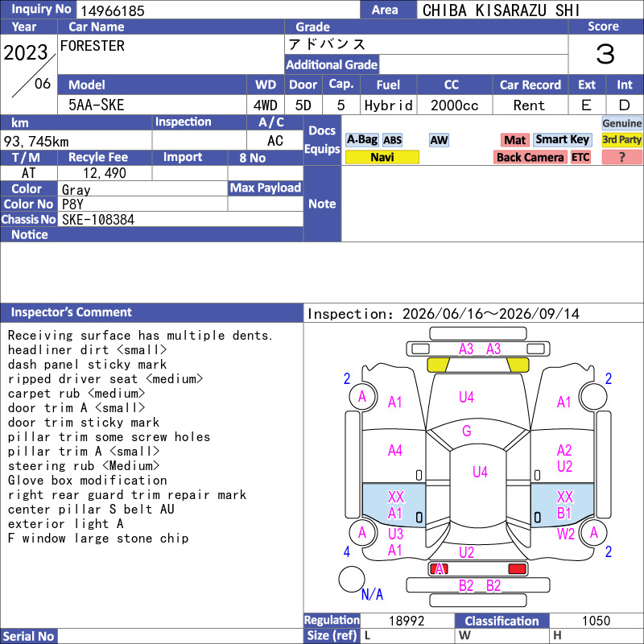
Task: Click the Smart Key badge
Action: tap(562, 140)
